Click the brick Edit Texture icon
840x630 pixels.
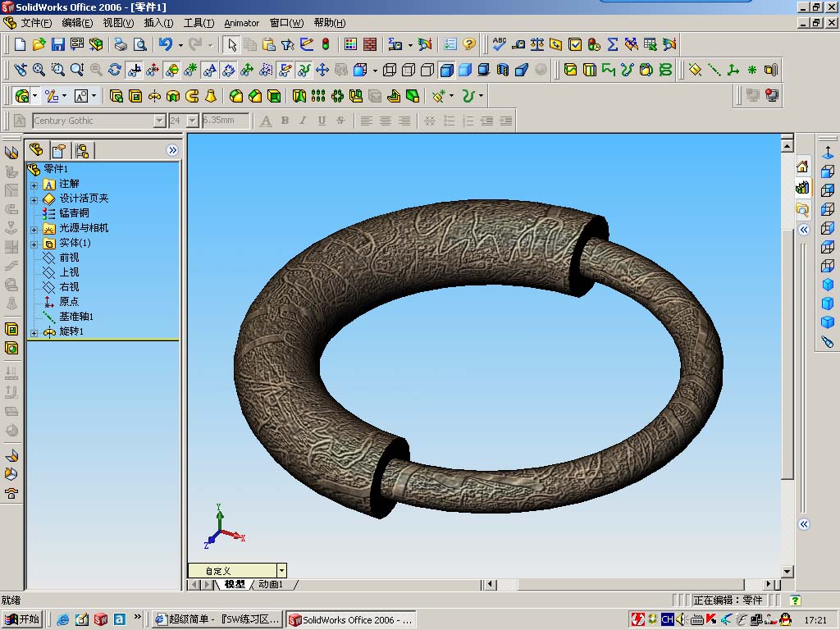(x=370, y=44)
